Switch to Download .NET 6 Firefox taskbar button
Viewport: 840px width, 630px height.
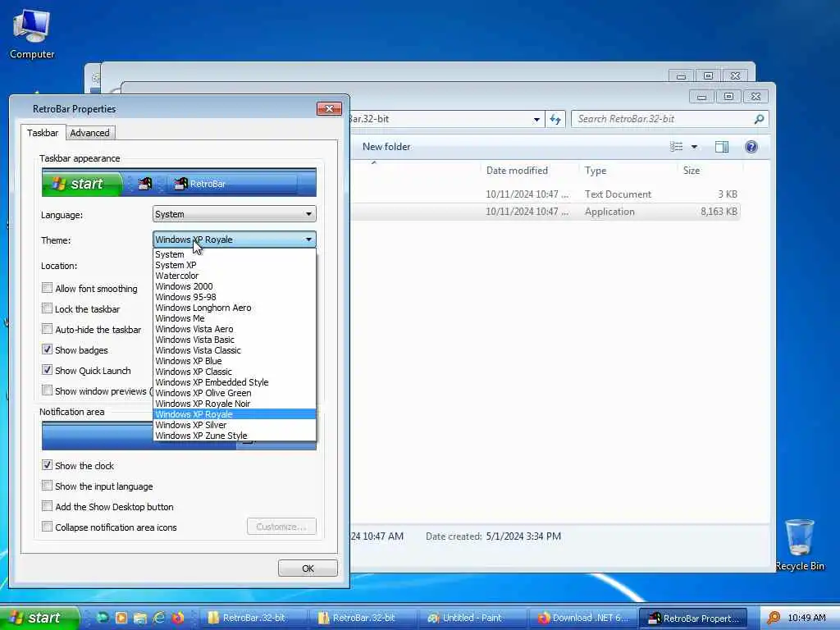tap(582, 619)
